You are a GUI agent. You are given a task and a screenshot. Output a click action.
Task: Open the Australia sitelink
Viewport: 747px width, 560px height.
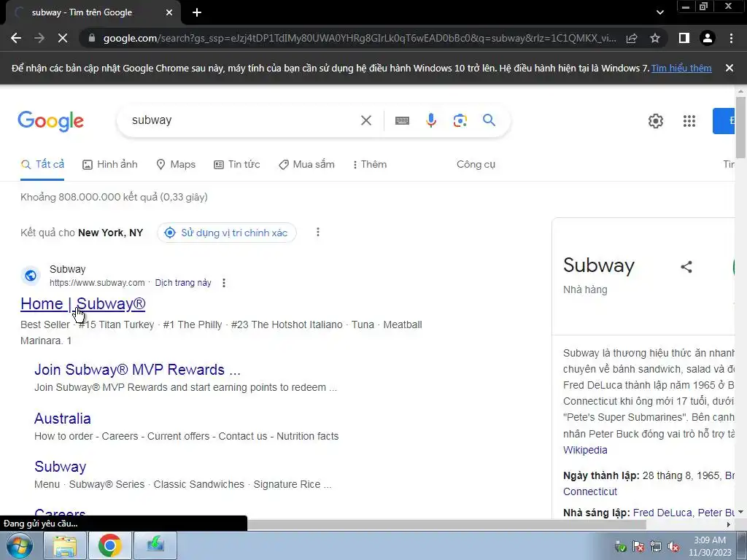click(x=63, y=419)
